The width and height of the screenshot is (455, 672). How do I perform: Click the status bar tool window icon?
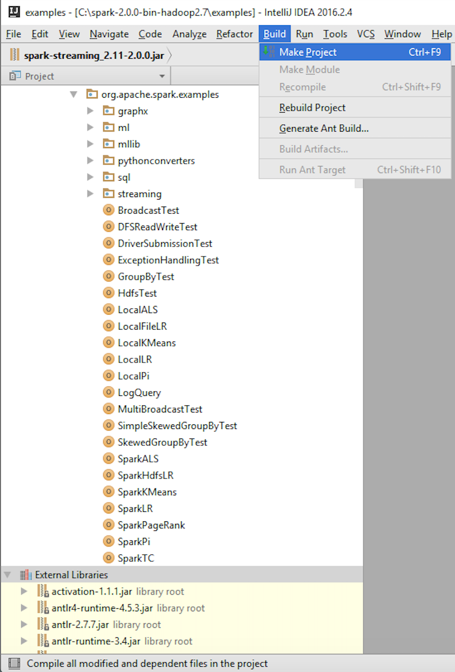14,663
